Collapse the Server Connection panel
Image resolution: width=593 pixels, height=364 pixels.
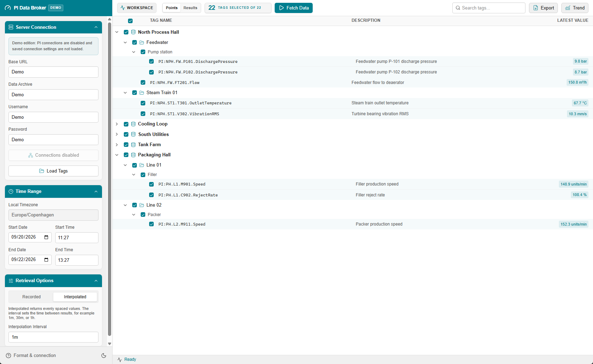click(96, 27)
